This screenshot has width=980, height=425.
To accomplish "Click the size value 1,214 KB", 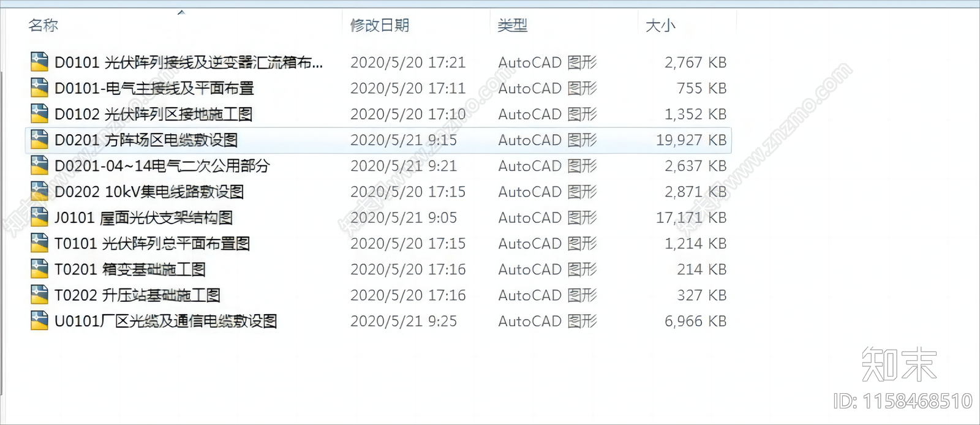I will coord(696,244).
